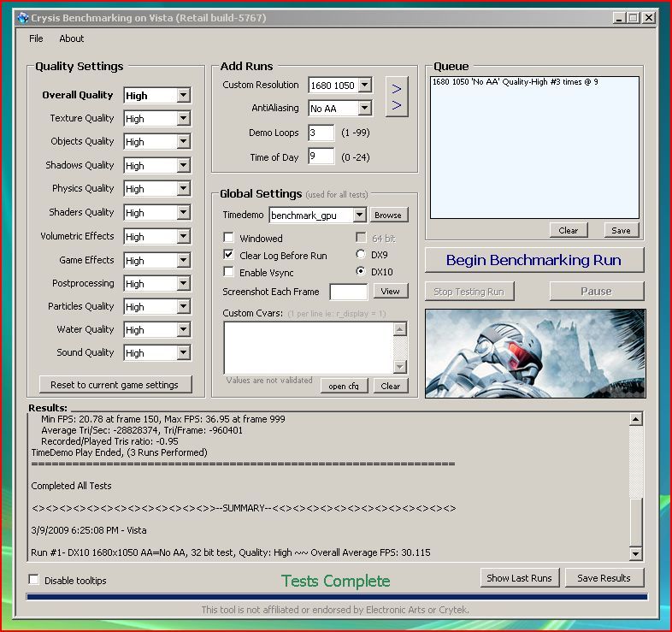Click the add-to-queue double arrow button
Image resolution: width=672 pixels, height=632 pixels.
pos(397,97)
